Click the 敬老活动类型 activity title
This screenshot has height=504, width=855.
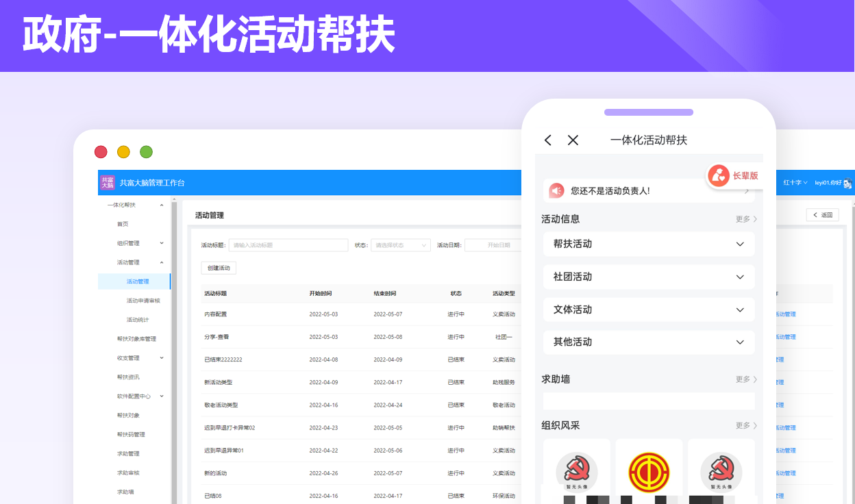(x=221, y=405)
